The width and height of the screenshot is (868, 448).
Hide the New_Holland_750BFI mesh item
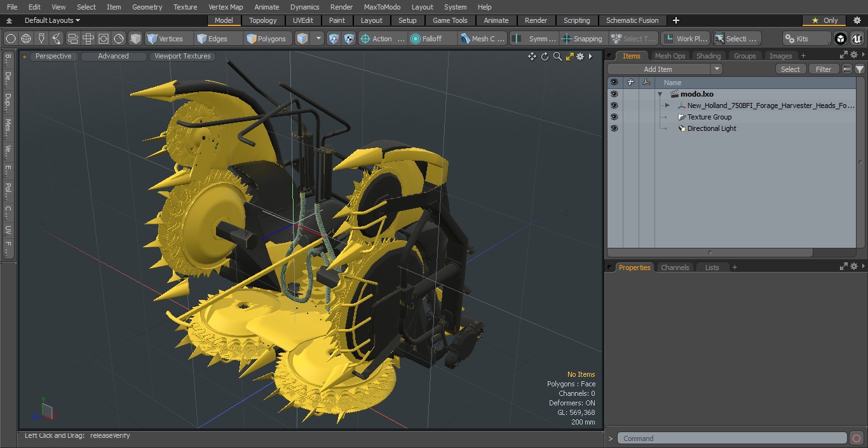pos(614,105)
